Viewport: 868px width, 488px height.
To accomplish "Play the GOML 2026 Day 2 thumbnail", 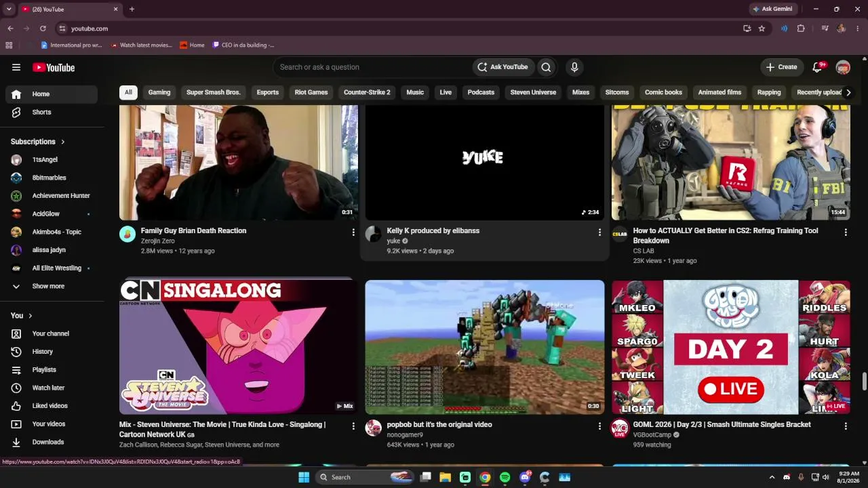I will pos(731,347).
